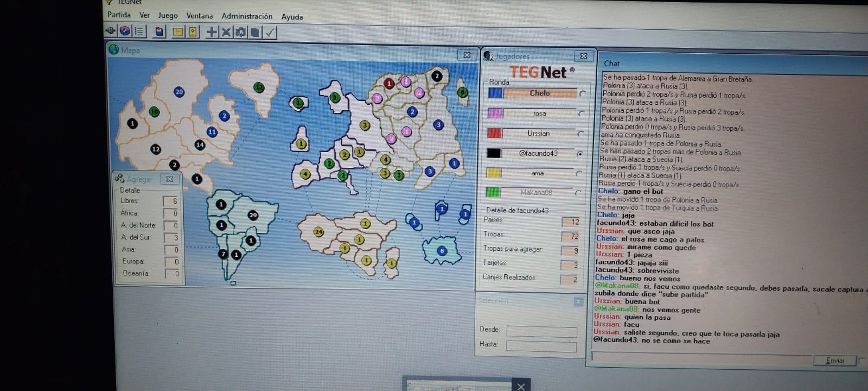
Task: Click the plus (add troops) toolbar icon
Action: (212, 32)
